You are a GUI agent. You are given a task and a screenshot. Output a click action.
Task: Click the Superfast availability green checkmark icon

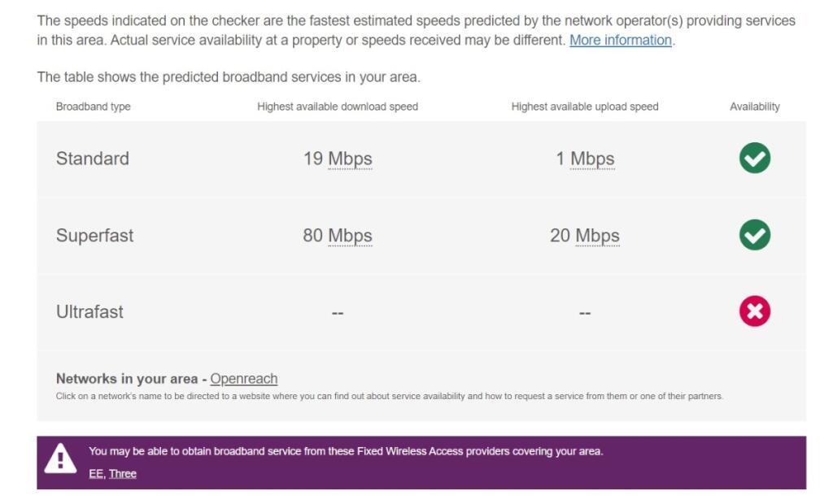tap(754, 235)
